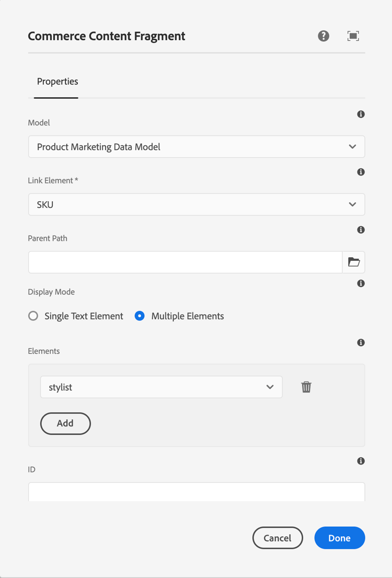The image size is (392, 578).
Task: Click the info icon beside Parent Path
Action: tap(361, 229)
